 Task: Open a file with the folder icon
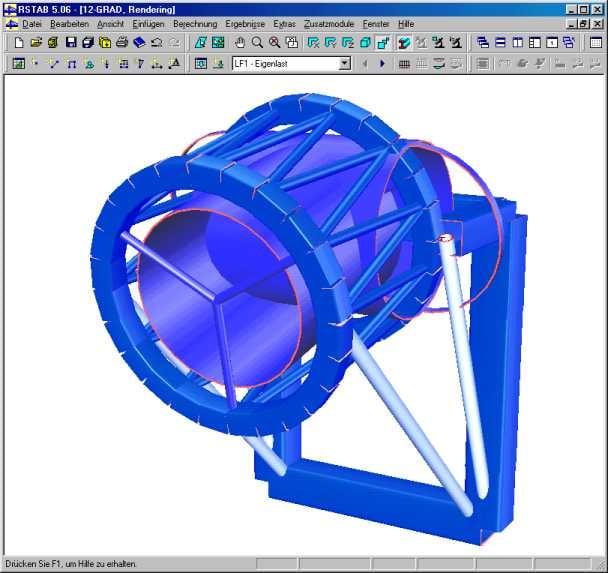[x=36, y=42]
